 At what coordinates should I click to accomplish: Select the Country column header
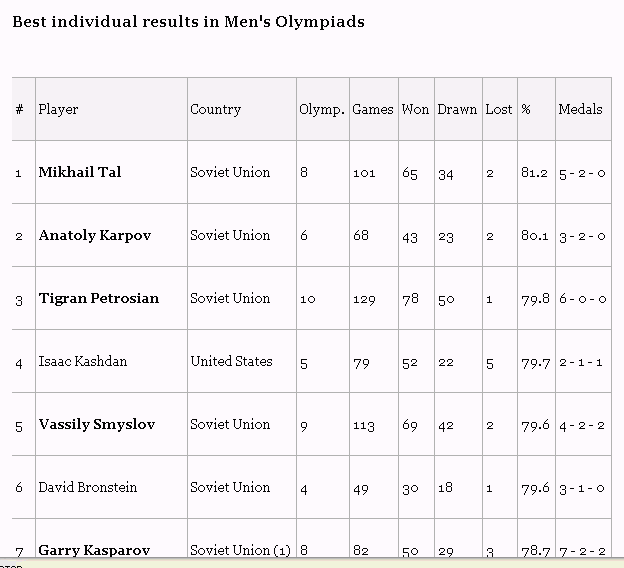pyautogui.click(x=215, y=109)
